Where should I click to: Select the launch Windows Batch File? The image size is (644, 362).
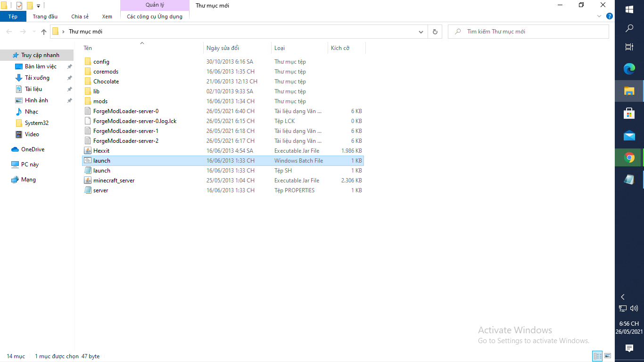click(x=223, y=161)
